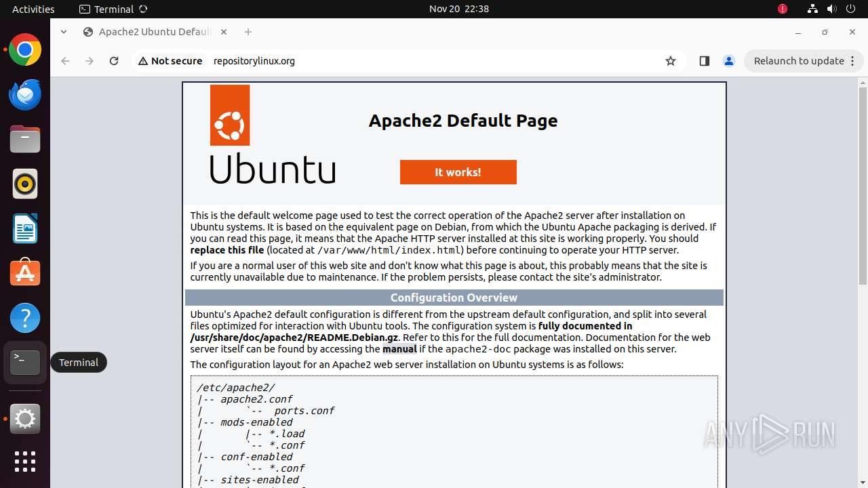Open Chrome profile avatar menu
This screenshot has width=868, height=488.
pyautogui.click(x=729, y=61)
